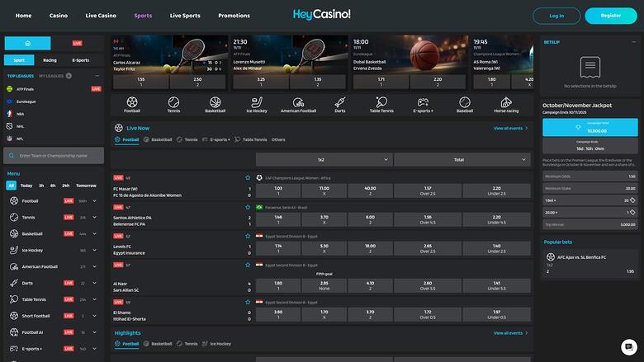Select the Ice Hockey sport icon

257,104
